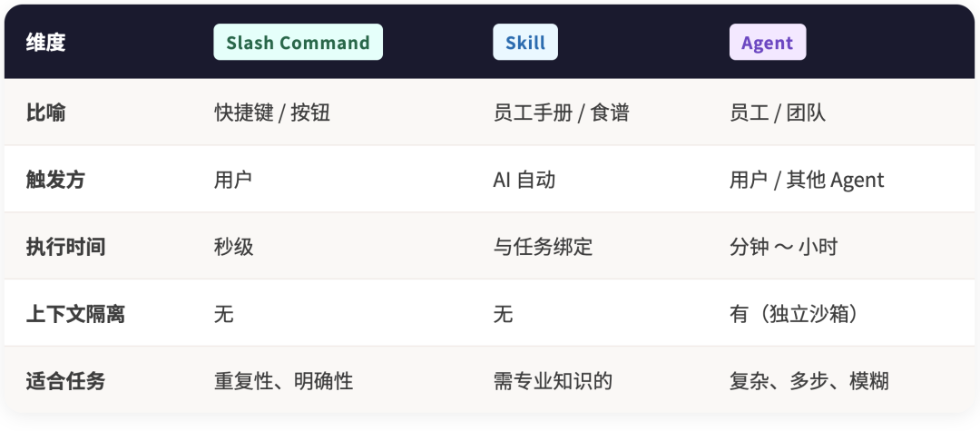Click the AI 自动 cell
Viewport: 980px width, 431px height.
(x=524, y=180)
